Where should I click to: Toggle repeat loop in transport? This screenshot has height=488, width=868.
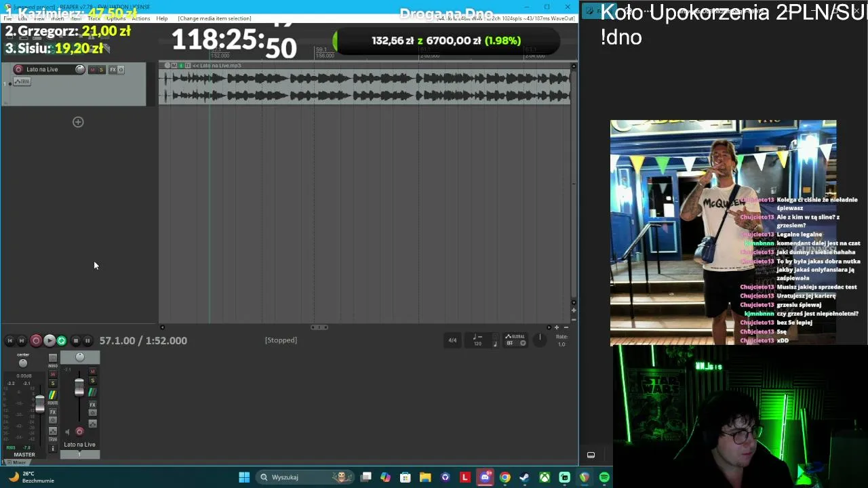pyautogui.click(x=62, y=340)
